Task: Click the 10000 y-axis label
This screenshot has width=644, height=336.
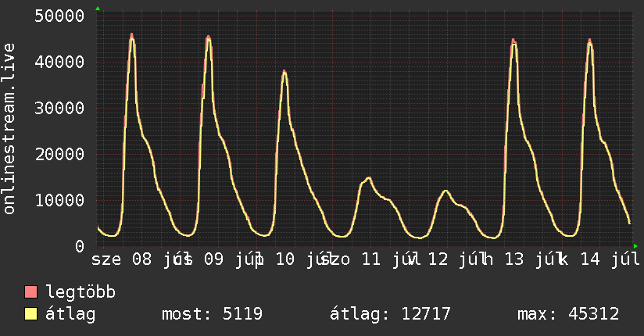Action: 59,200
